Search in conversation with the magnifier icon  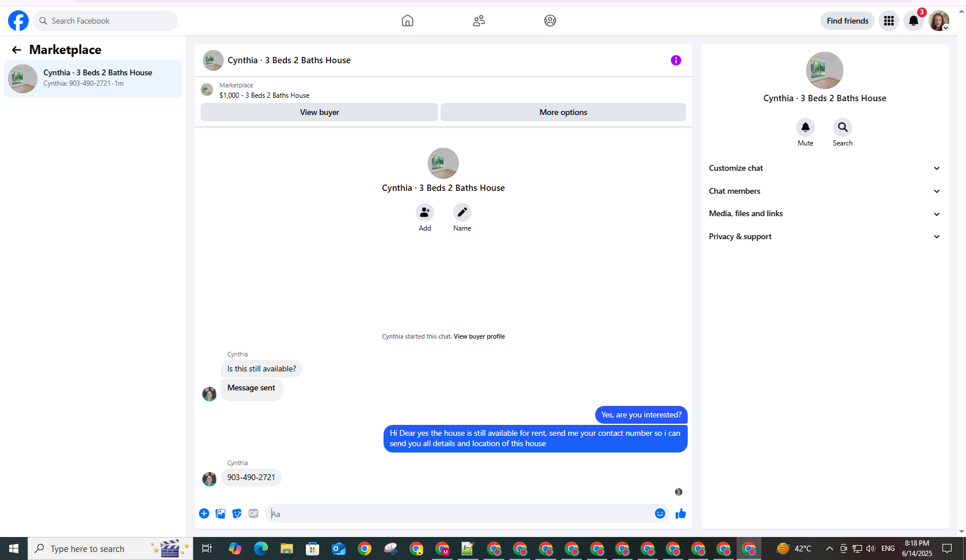tap(842, 127)
